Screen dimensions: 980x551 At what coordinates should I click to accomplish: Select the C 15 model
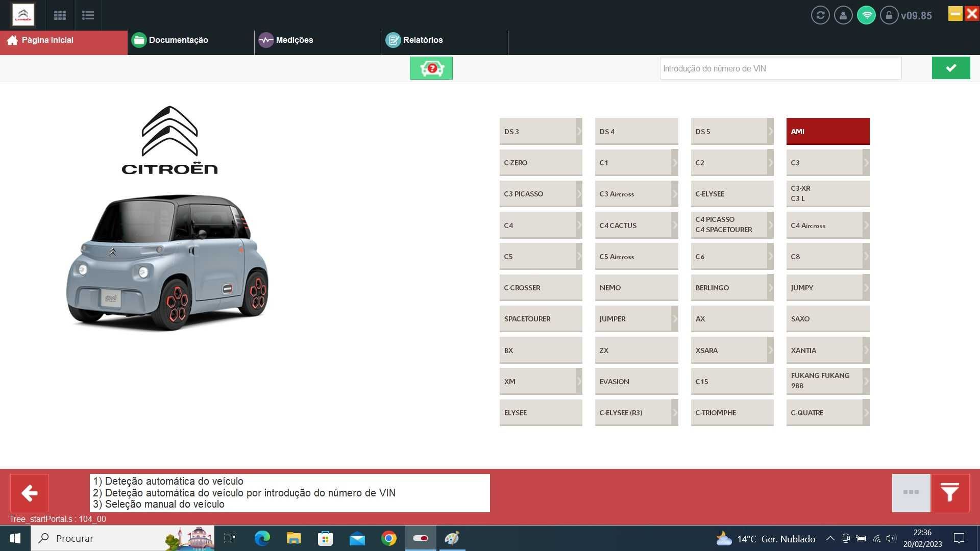732,381
